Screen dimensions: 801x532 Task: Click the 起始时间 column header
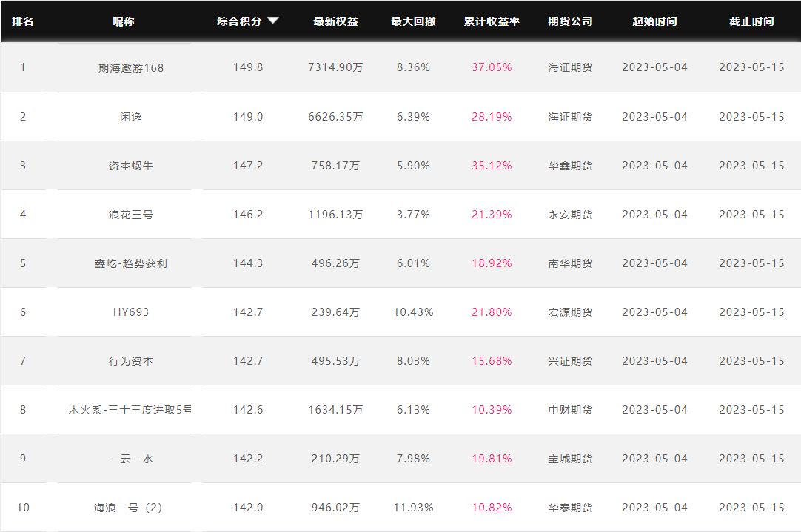[x=654, y=21]
